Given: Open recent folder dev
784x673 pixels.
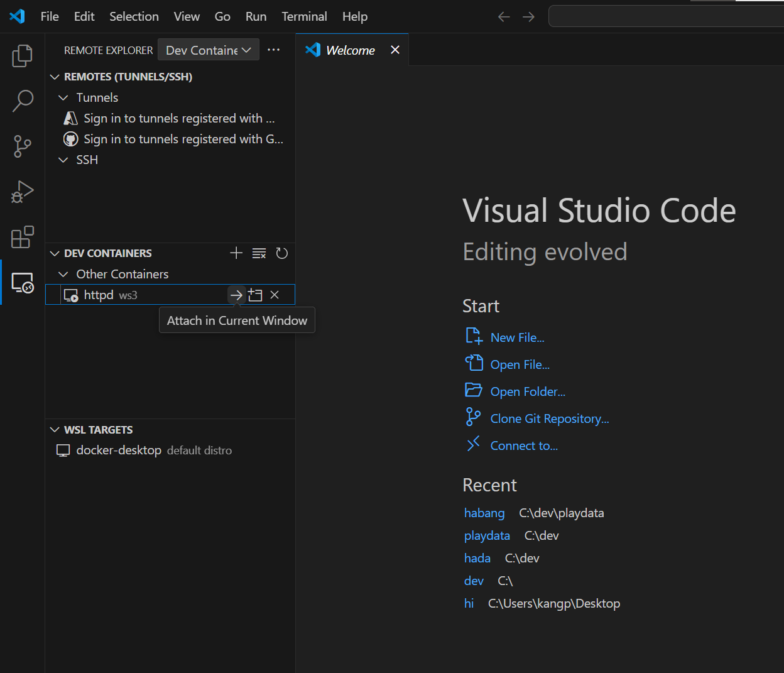Looking at the screenshot, I should (x=474, y=581).
